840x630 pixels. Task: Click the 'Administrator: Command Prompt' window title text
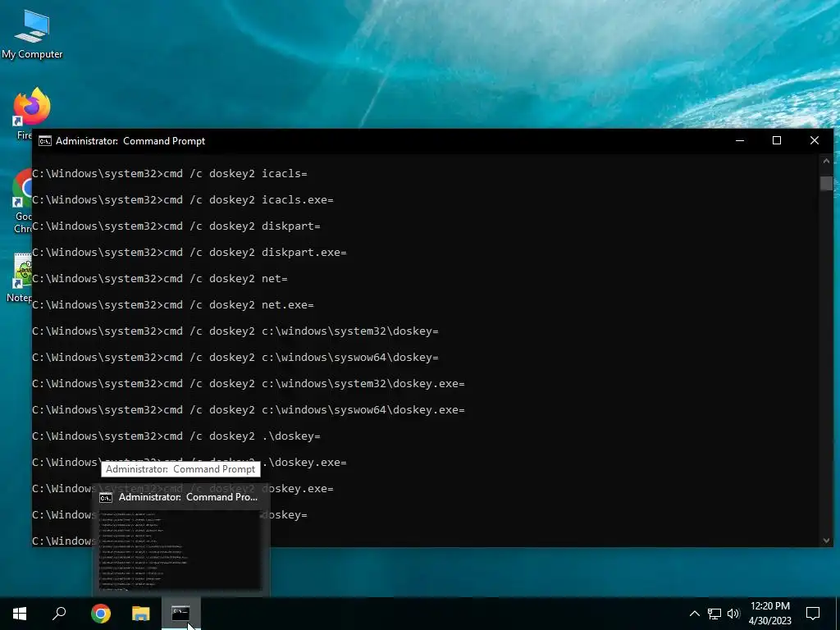click(130, 141)
